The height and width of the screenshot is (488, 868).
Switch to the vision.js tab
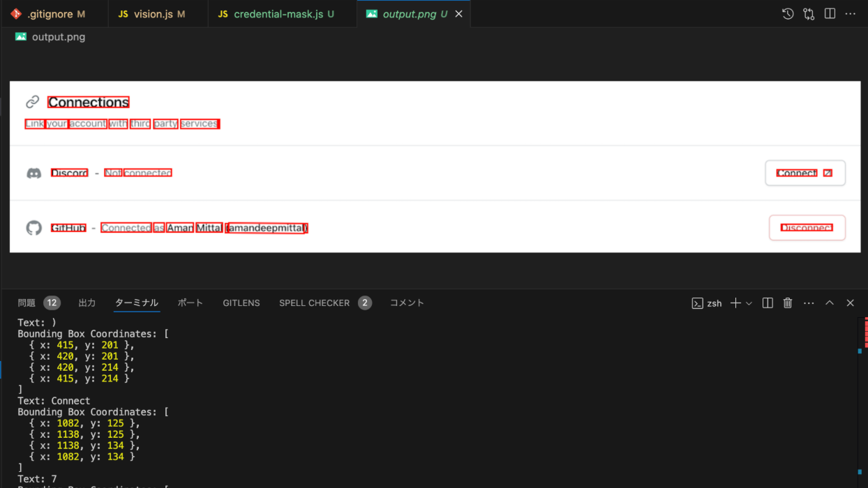[158, 14]
